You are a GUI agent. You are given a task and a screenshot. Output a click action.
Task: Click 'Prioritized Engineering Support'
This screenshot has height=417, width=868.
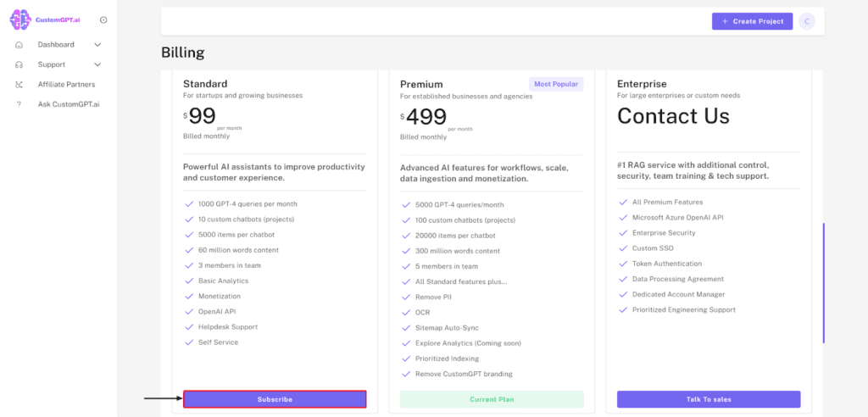[684, 310]
